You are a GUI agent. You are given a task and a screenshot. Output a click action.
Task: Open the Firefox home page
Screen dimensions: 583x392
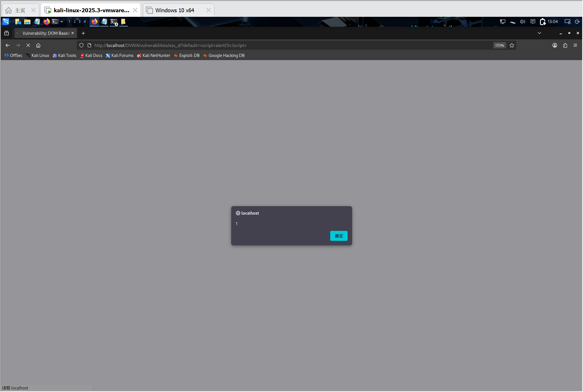(x=38, y=45)
